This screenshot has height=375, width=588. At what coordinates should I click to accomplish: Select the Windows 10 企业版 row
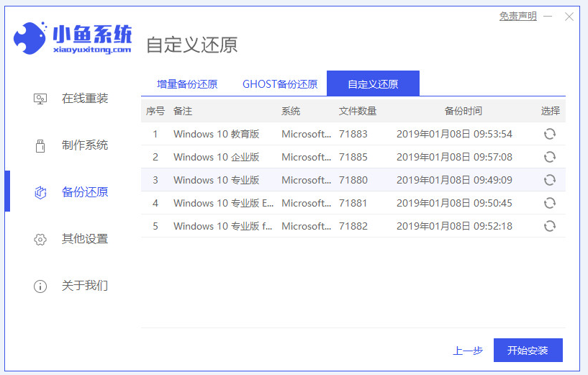[x=353, y=157]
